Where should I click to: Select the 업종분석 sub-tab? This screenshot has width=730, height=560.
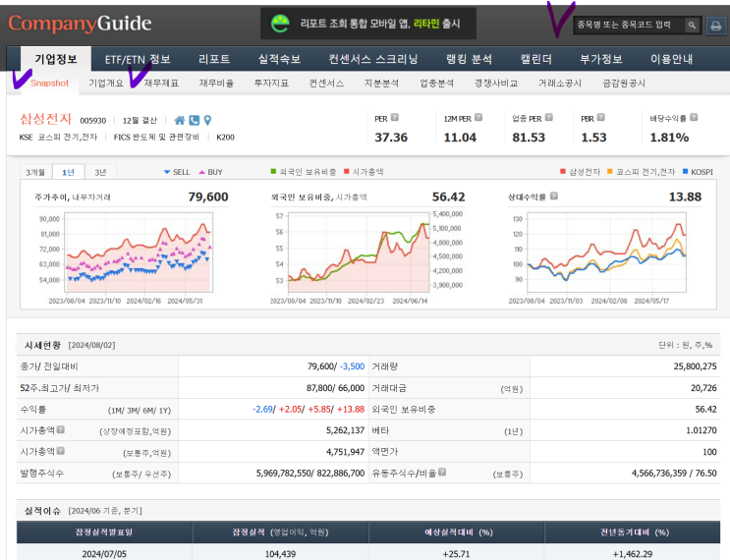[x=436, y=84]
